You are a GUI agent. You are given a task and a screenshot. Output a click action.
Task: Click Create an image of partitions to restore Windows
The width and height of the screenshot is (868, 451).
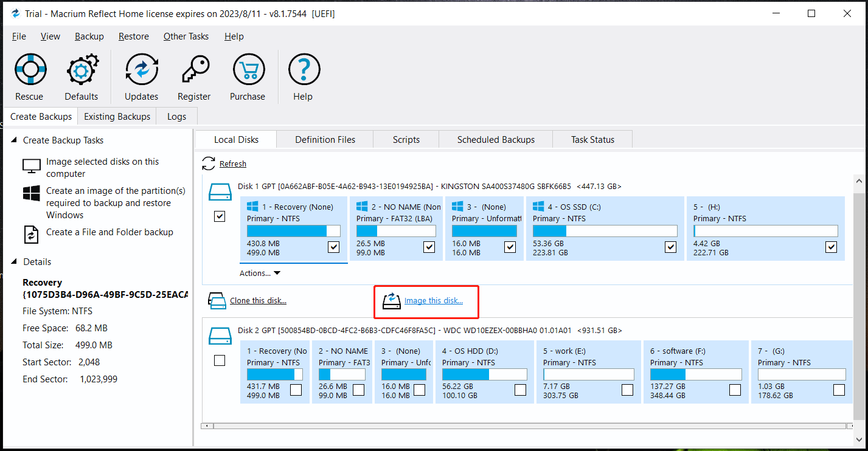pos(116,203)
